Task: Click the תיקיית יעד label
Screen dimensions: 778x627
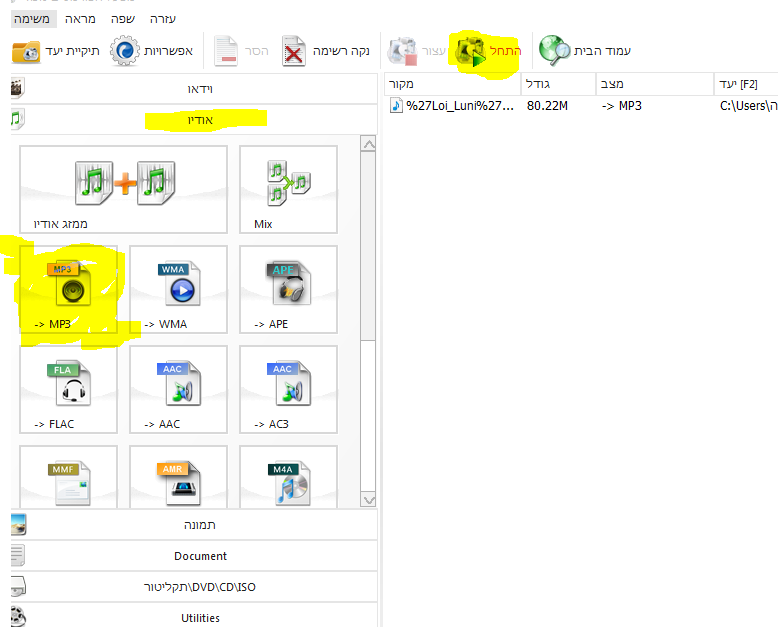Action: (x=72, y=51)
